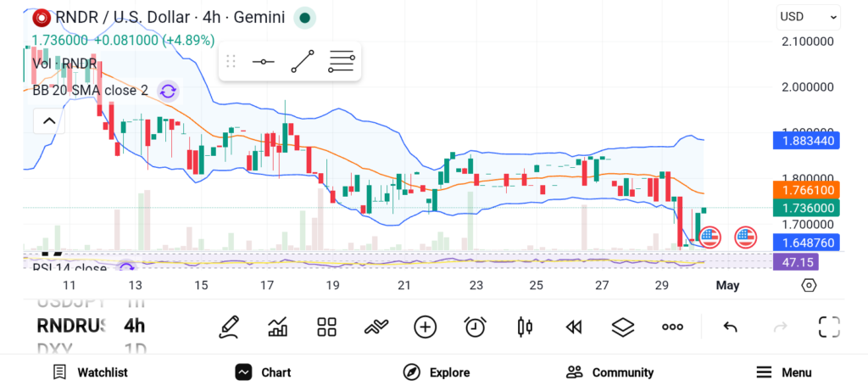Select the horizontal line drawing tool
Viewport: 868px width, 391px height.
pos(263,61)
